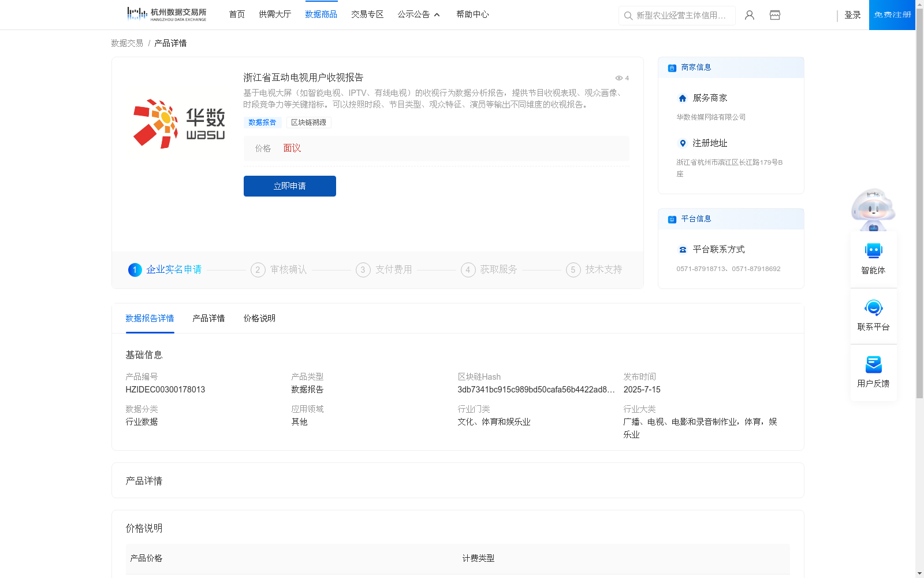Click the 立即申请 apply button
This screenshot has height=578, width=924.
point(289,186)
